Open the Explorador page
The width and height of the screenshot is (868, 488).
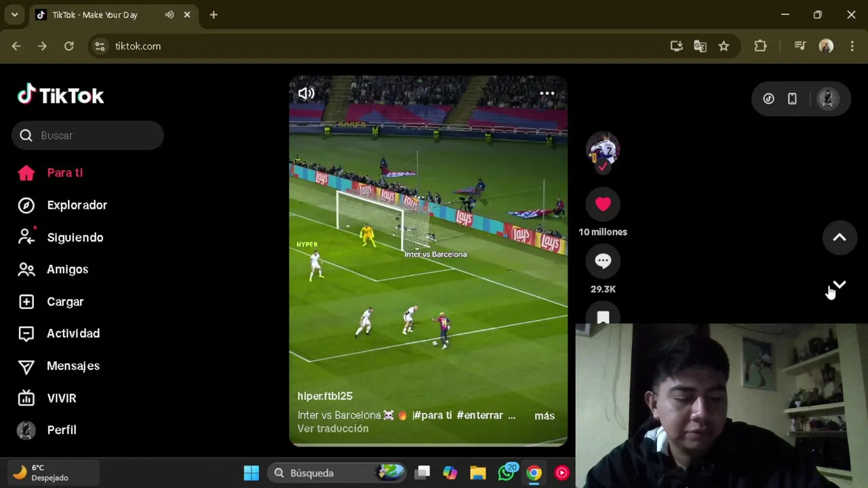point(63,205)
